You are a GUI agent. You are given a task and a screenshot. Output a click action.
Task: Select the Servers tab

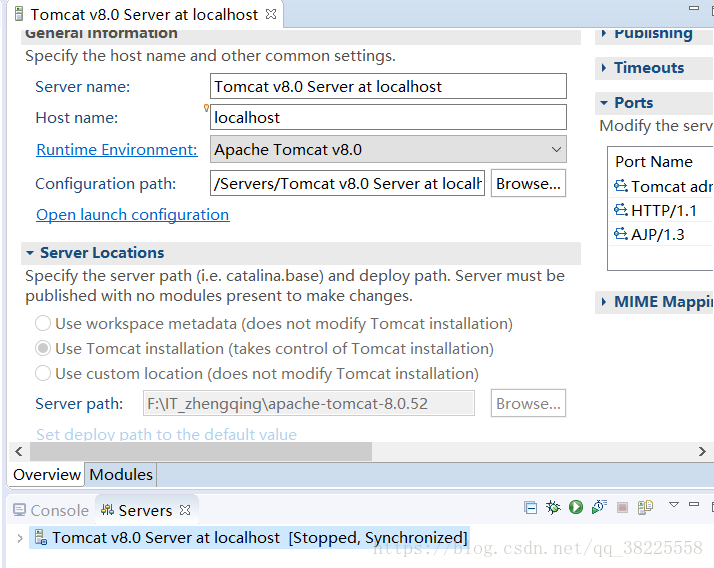(145, 510)
